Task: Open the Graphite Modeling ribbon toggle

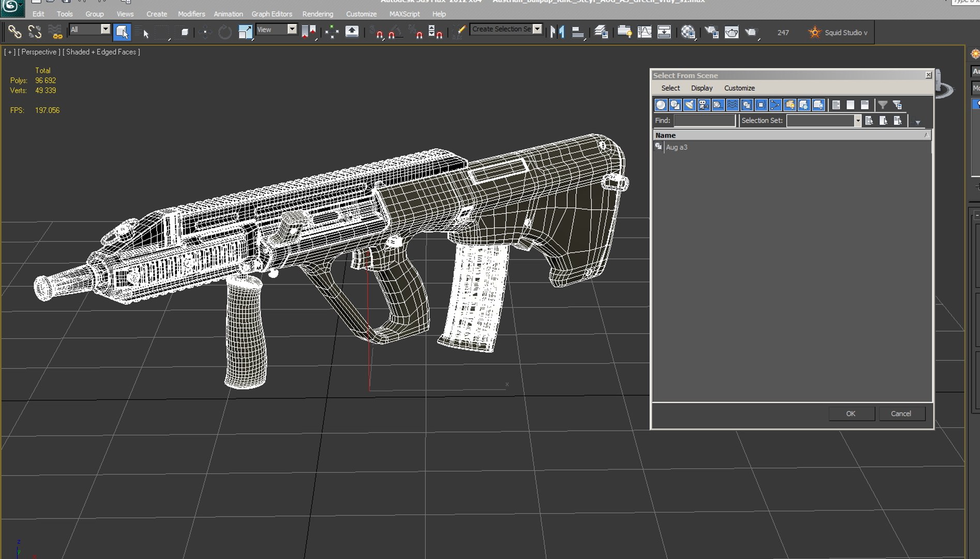Action: coord(625,32)
